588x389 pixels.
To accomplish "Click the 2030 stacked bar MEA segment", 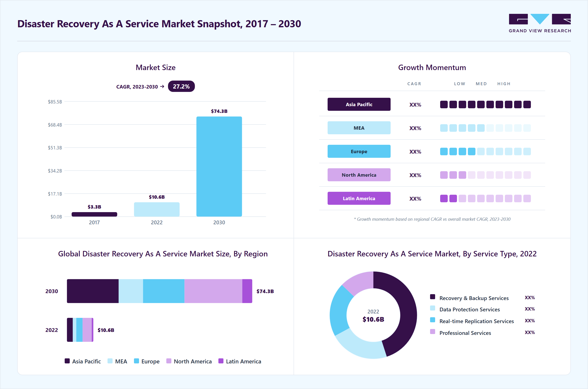I will [x=131, y=291].
